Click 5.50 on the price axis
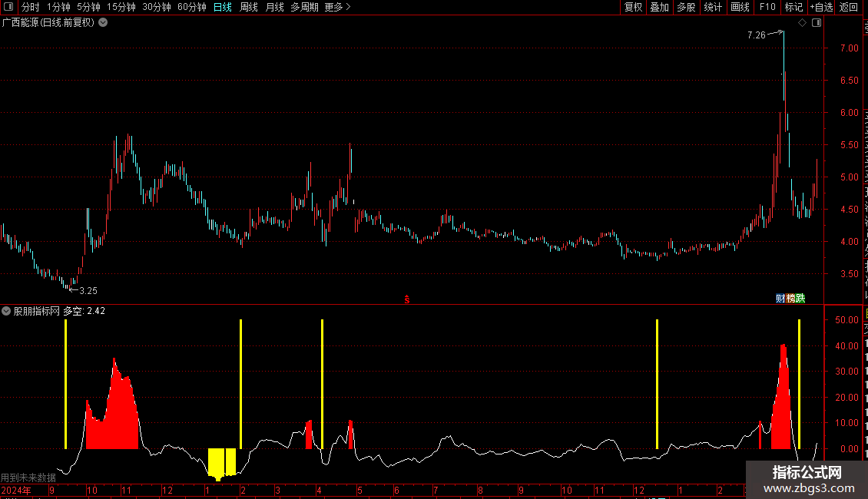The height and width of the screenshot is (499, 868). point(849,145)
